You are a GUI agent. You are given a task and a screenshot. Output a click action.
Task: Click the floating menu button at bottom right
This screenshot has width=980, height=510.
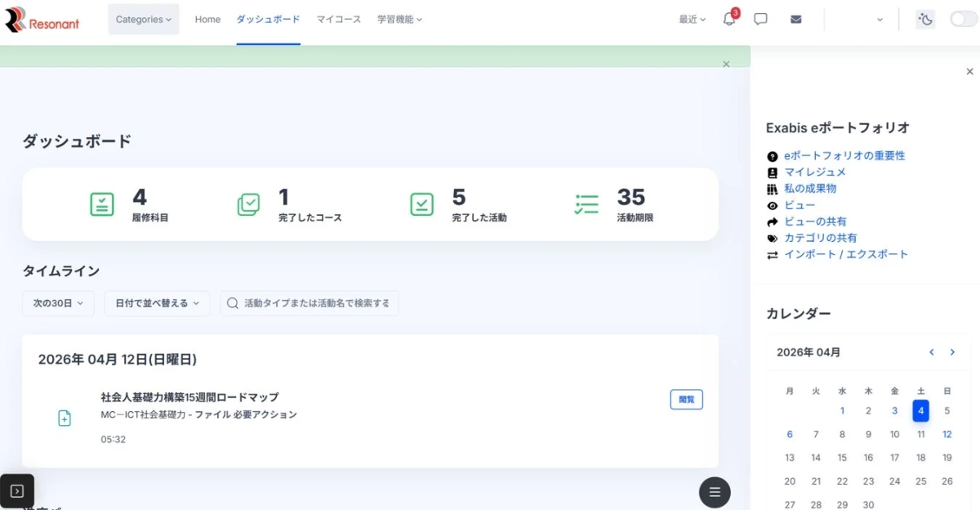(715, 492)
